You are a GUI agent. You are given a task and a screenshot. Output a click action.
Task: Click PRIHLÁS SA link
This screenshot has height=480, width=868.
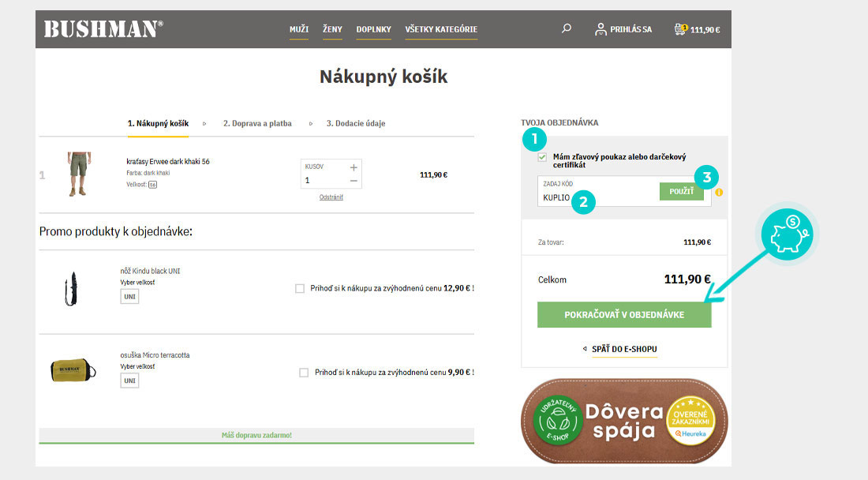[631, 29]
